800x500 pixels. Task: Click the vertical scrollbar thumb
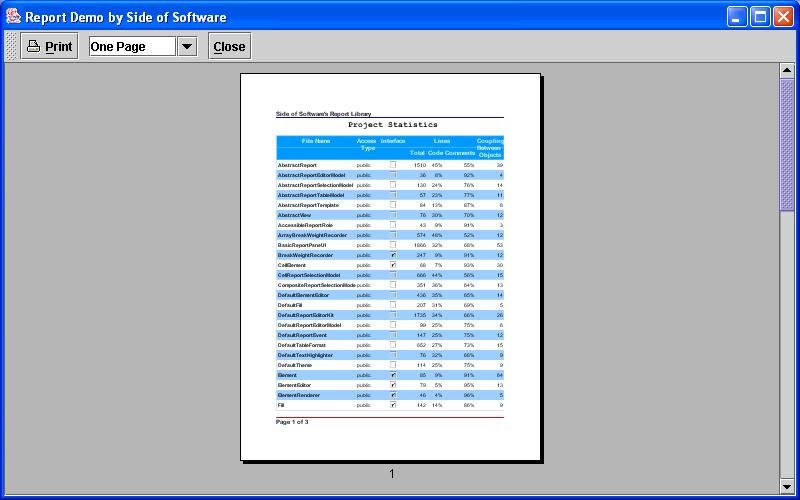(787, 144)
